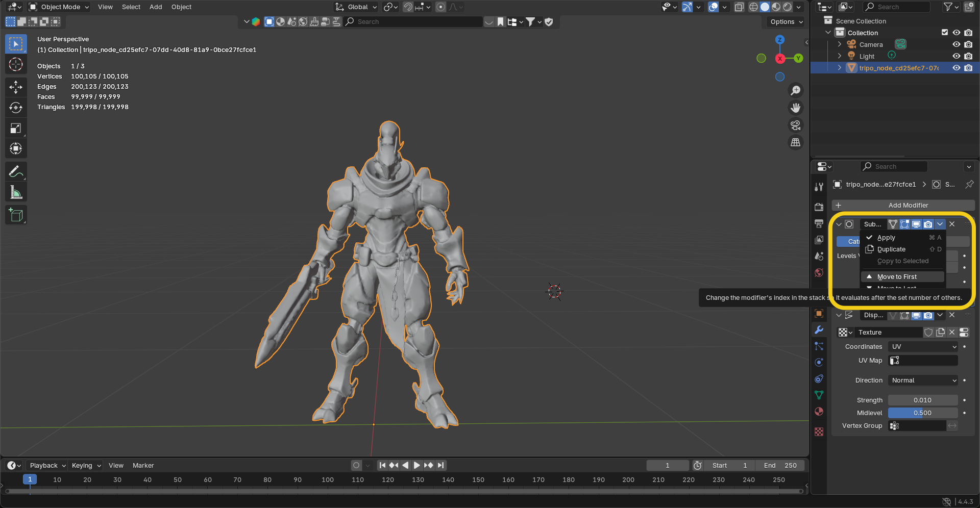
Task: Uncheck Collection exclude-from-view-layer checkbox
Action: (945, 33)
